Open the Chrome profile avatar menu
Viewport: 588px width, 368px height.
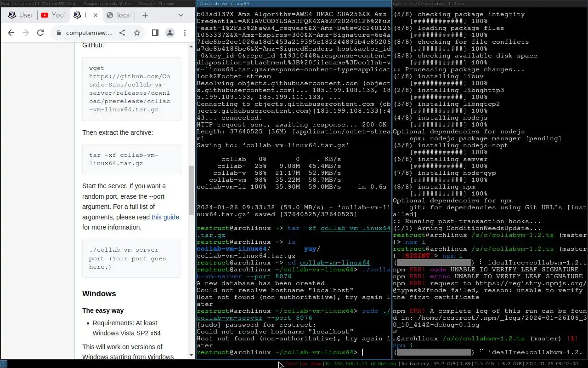click(170, 33)
